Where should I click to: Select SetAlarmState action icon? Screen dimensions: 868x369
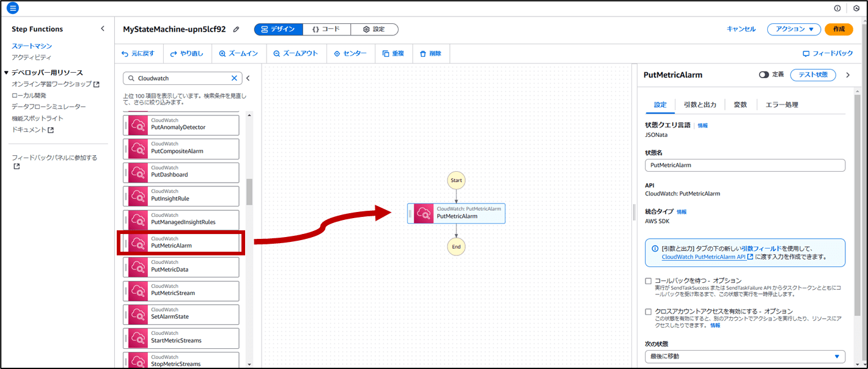[x=138, y=314]
